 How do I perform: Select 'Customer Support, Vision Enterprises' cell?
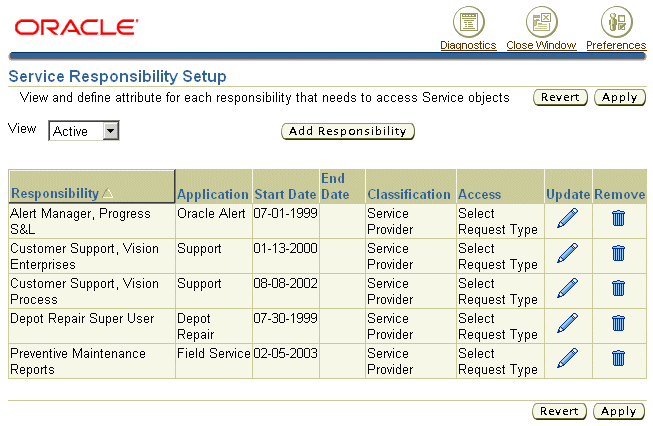point(92,256)
